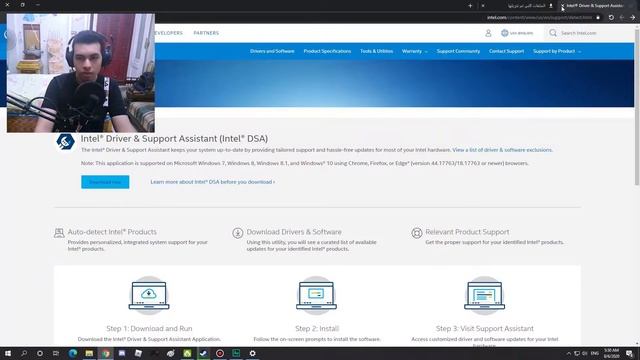Image resolution: width=640 pixels, height=360 pixels.
Task: Open Microsoft Edge from taskbar
Action: click(x=73, y=353)
